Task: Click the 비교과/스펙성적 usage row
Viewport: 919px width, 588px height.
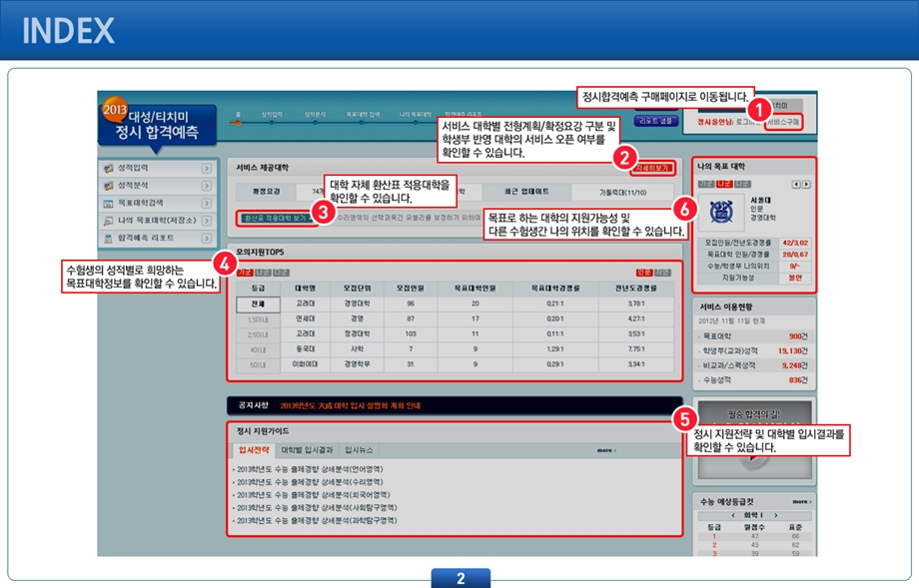Action: click(754, 366)
